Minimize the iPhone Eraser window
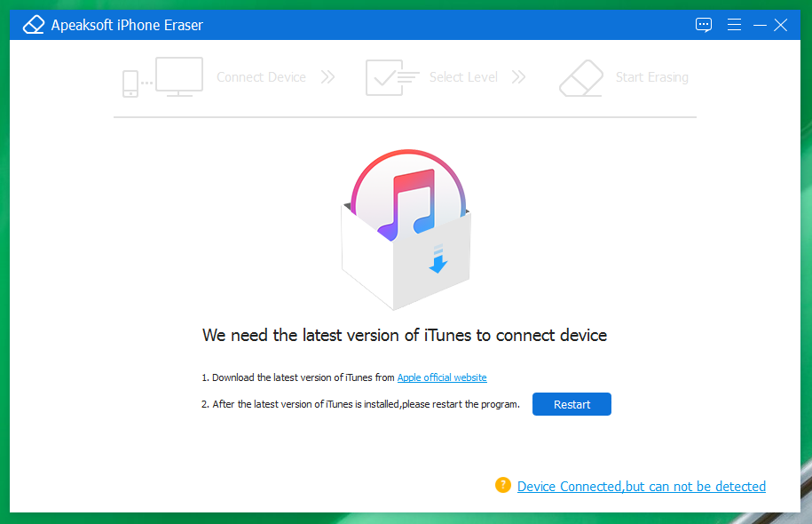 (x=760, y=25)
